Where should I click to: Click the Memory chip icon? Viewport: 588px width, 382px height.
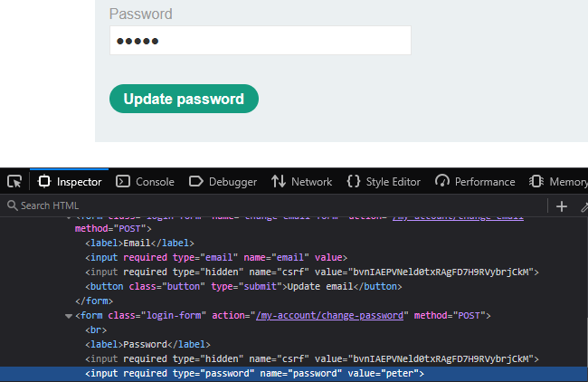(536, 182)
